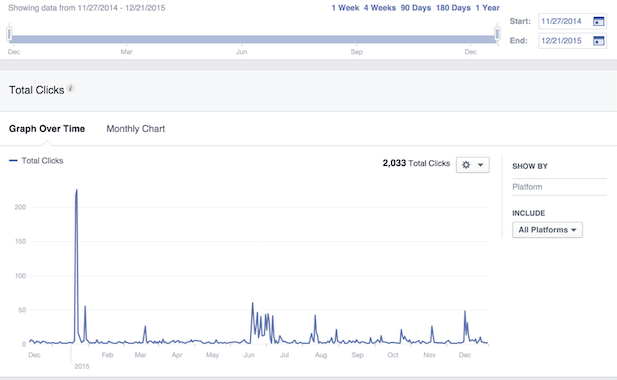Switch to the Monthly Chart tab
This screenshot has height=380, width=617.
coord(135,129)
